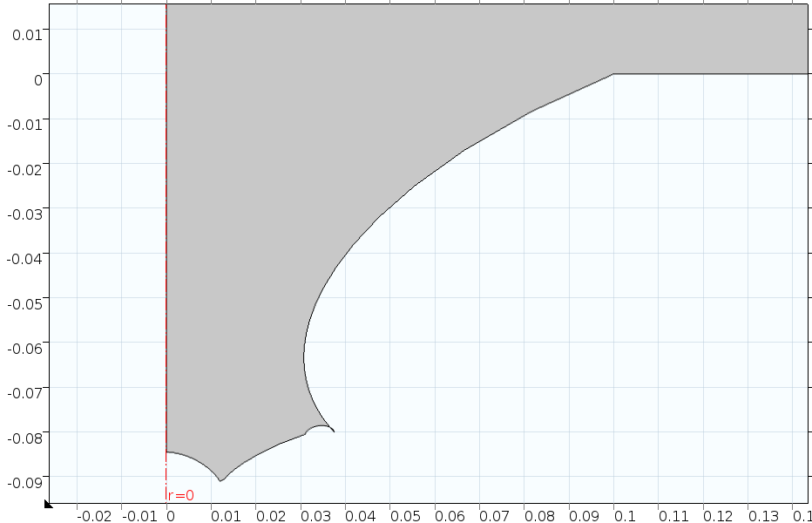Click the -0.09 tick label on vertical axis
The image size is (812, 523).
(25, 482)
